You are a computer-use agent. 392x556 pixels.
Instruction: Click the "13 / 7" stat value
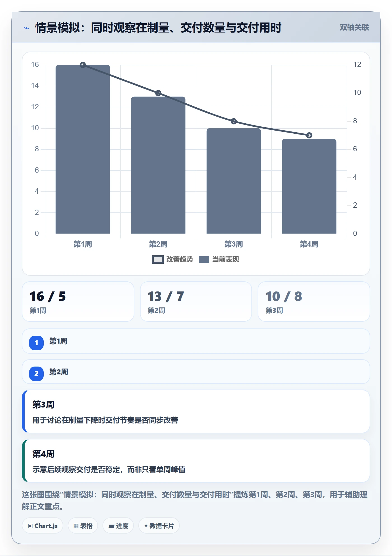pyautogui.click(x=166, y=296)
